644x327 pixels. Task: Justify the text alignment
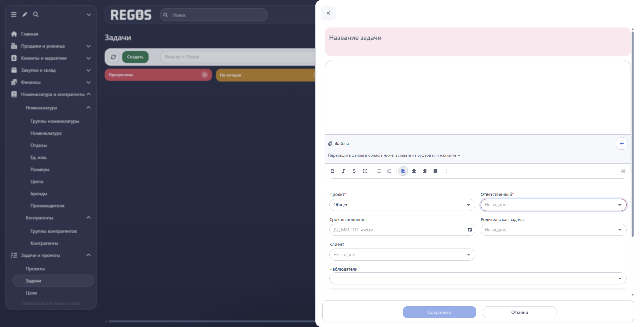point(435,171)
